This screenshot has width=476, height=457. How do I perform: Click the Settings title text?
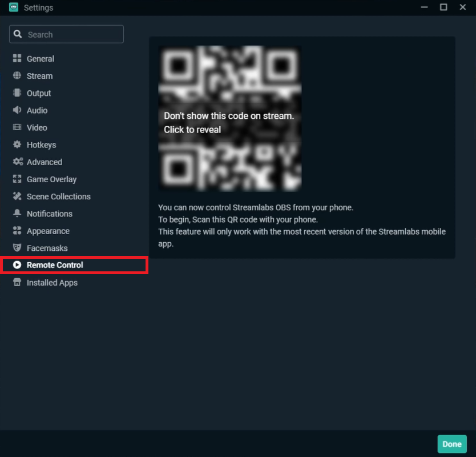tap(39, 7)
